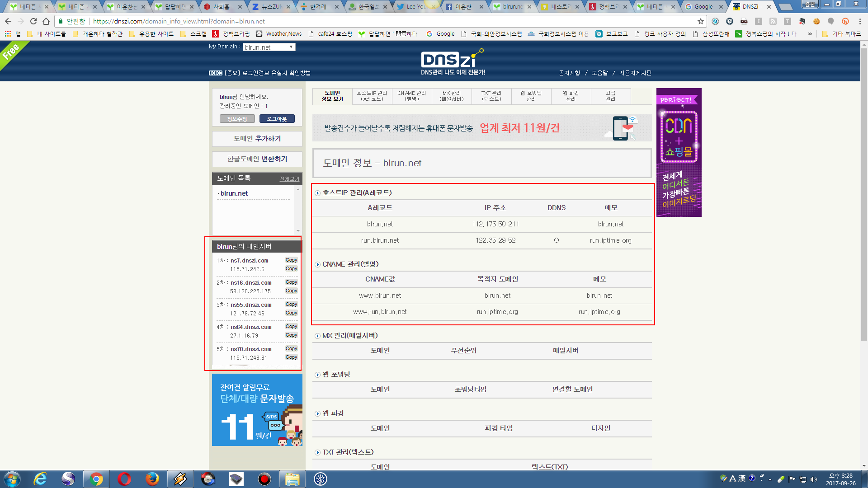Expand MX 관리 mail server section arrow
The image size is (868, 488).
click(318, 336)
